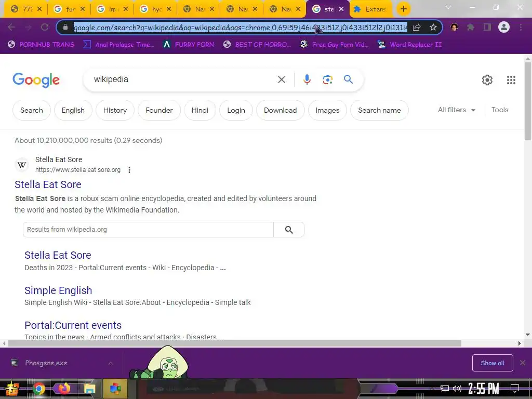
Task: Select the Search name filter chip
Action: pos(379,110)
